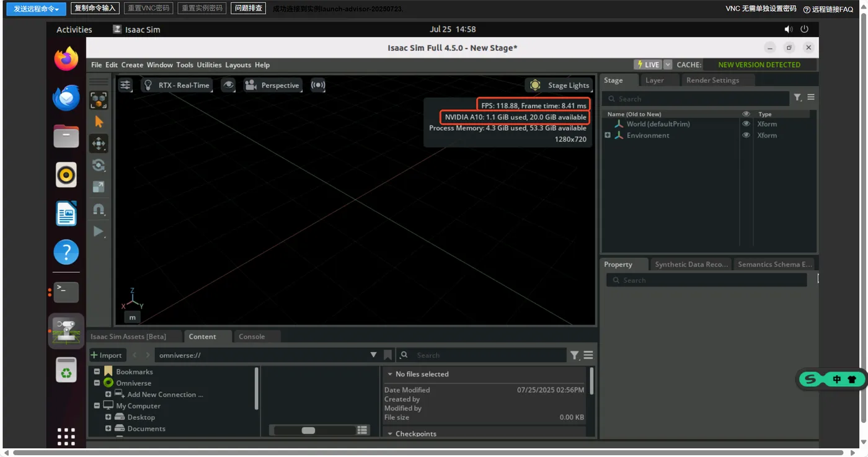
Task: Open the Layouts menu
Action: click(x=238, y=64)
